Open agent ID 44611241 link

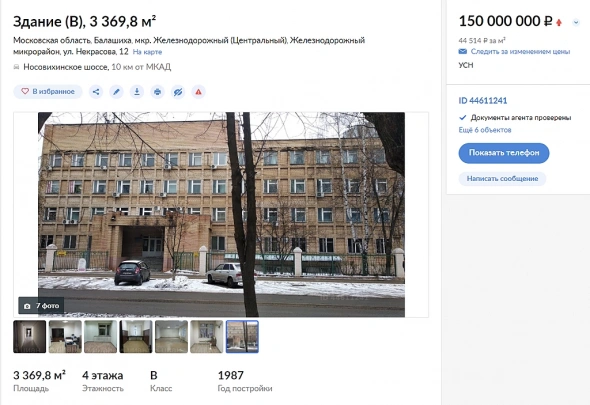(482, 100)
